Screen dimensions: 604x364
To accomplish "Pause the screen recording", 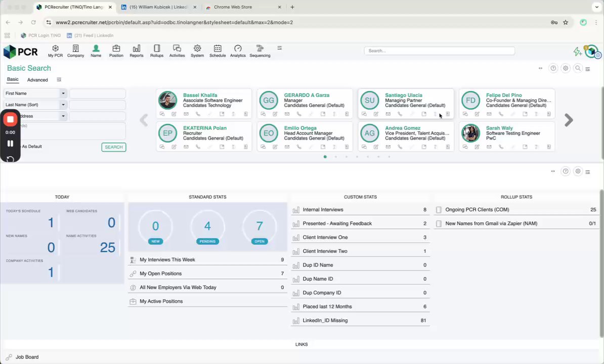I will [x=11, y=144].
